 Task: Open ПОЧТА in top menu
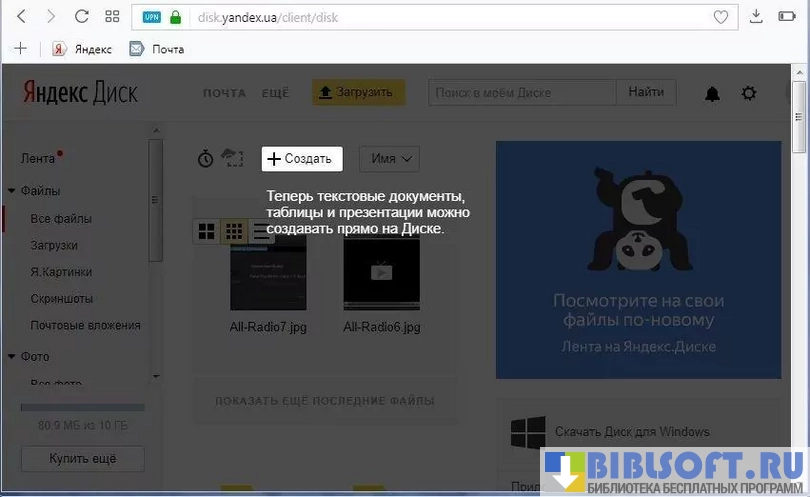tap(224, 93)
